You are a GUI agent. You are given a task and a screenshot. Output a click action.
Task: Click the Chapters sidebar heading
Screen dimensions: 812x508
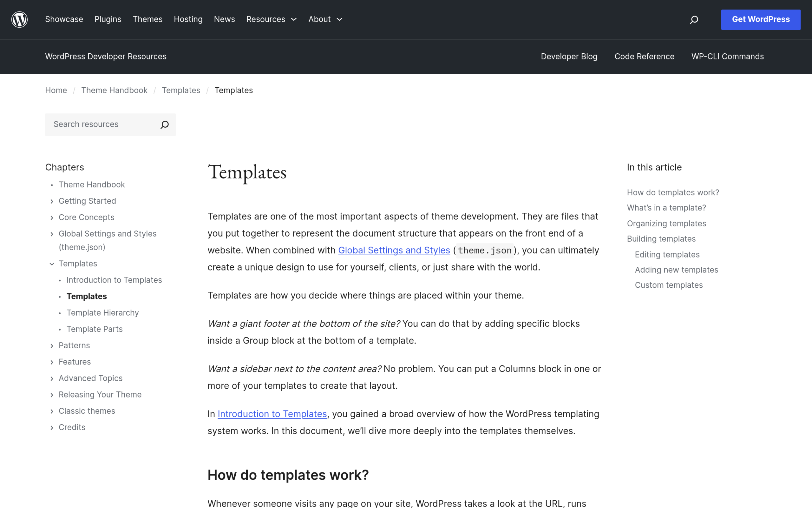click(x=64, y=167)
